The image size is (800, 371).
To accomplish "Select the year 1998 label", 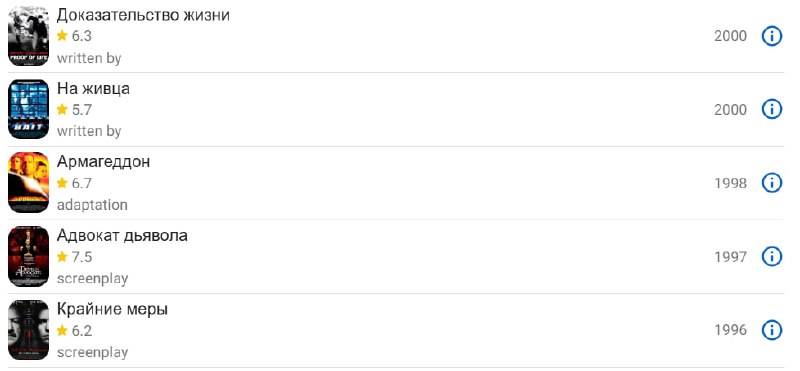I will 730,183.
